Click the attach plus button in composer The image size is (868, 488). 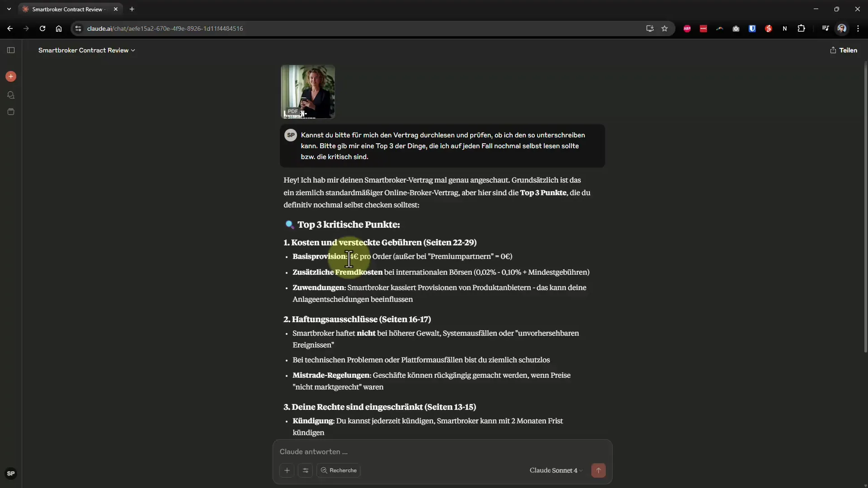tap(287, 470)
